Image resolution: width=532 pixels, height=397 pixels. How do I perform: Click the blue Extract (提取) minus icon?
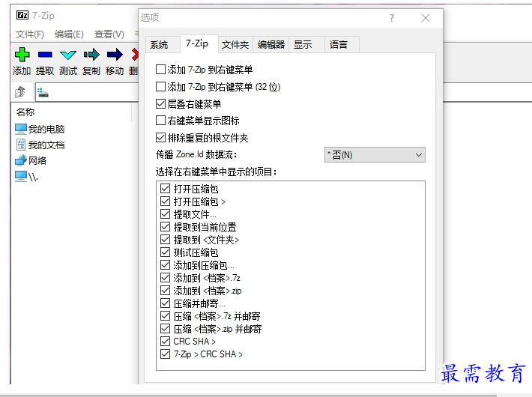coord(45,54)
